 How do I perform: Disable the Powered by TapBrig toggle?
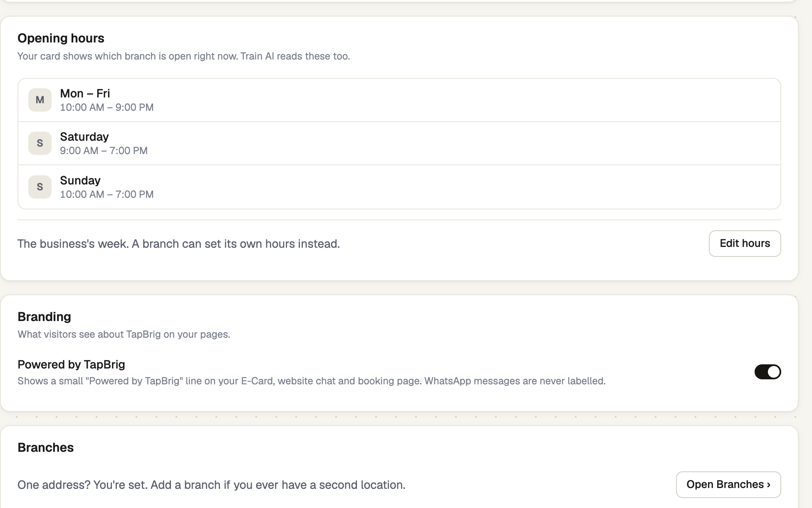(x=767, y=372)
